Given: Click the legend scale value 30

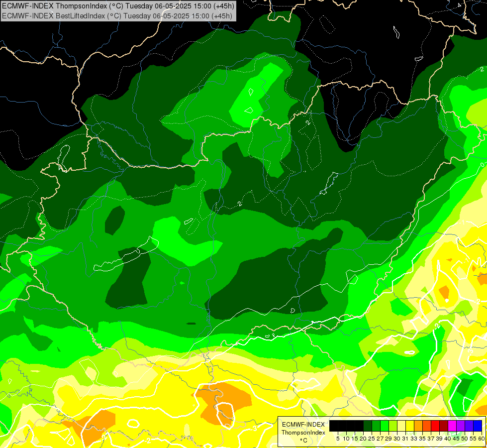Looking at the screenshot, I should tap(397, 439).
